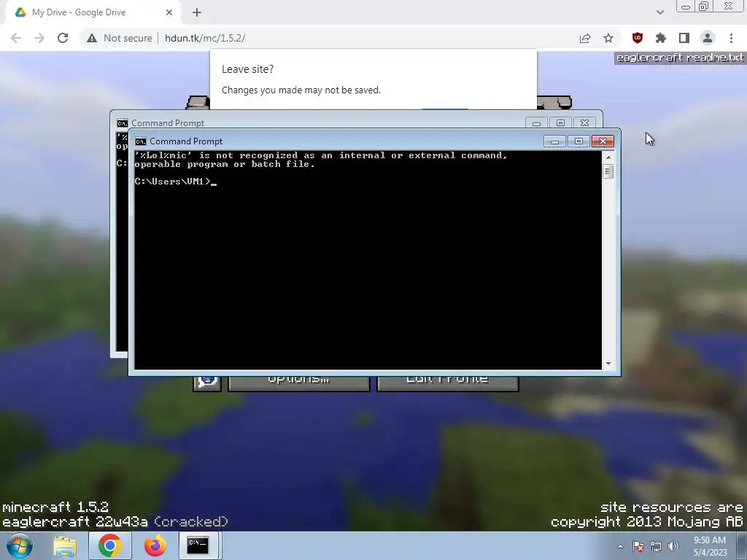
Task: Show hidden system tray icons
Action: pos(620,546)
